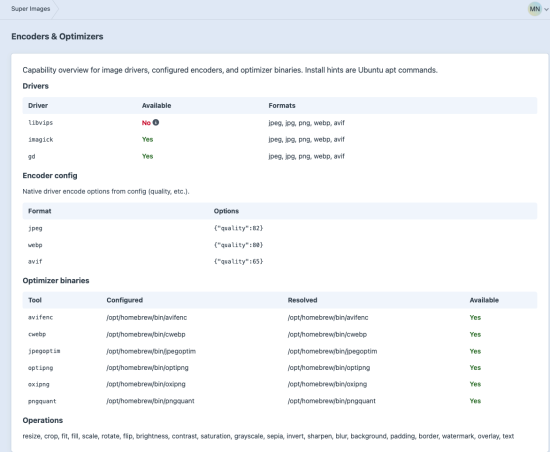Select imagick formats 'jpeg, jpg, png, webp, avif'
This screenshot has height=452, width=550.
coord(306,139)
